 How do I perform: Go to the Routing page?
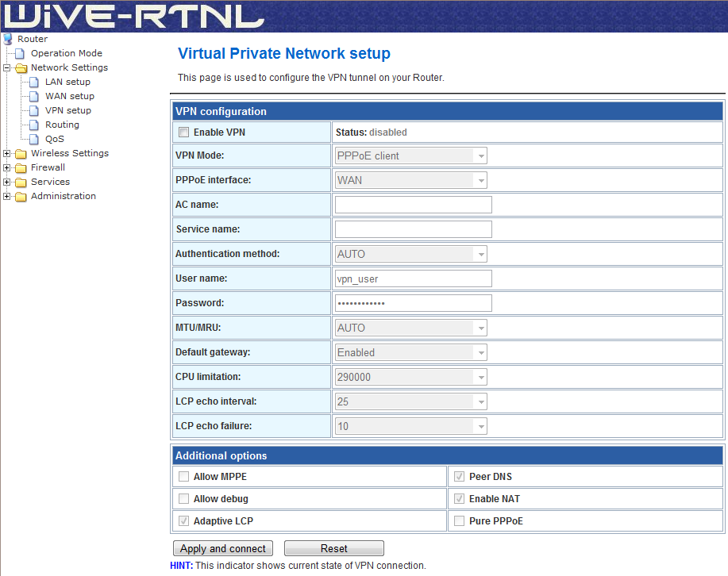point(62,125)
